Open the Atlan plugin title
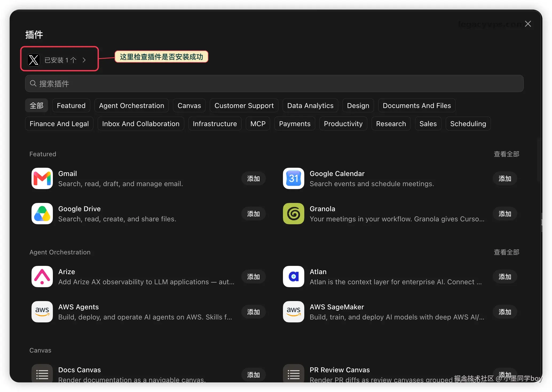The height and width of the screenshot is (392, 552). pyautogui.click(x=318, y=272)
